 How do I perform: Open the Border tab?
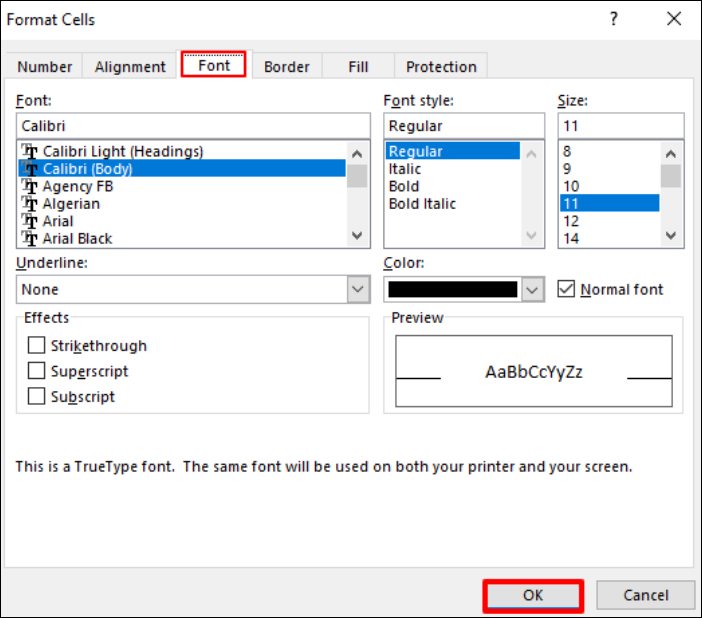286,67
